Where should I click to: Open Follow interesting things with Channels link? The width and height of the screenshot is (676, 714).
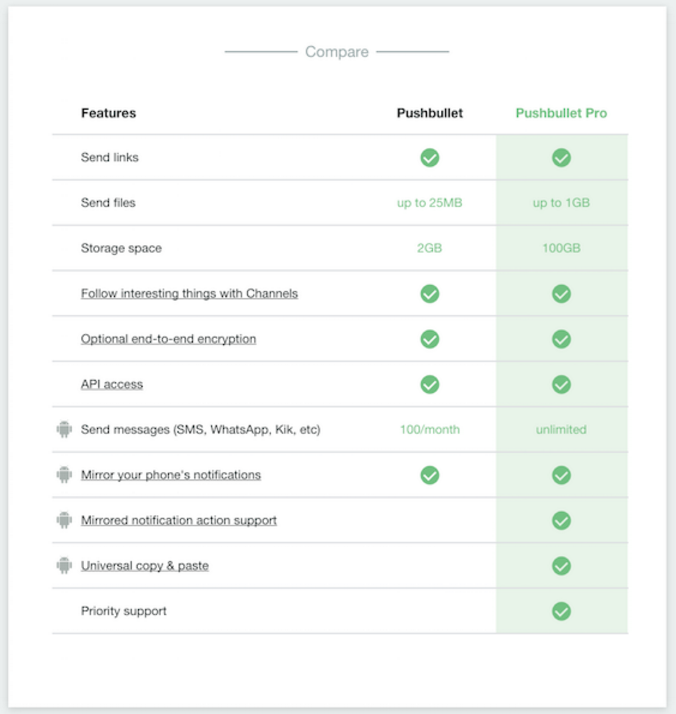click(189, 294)
